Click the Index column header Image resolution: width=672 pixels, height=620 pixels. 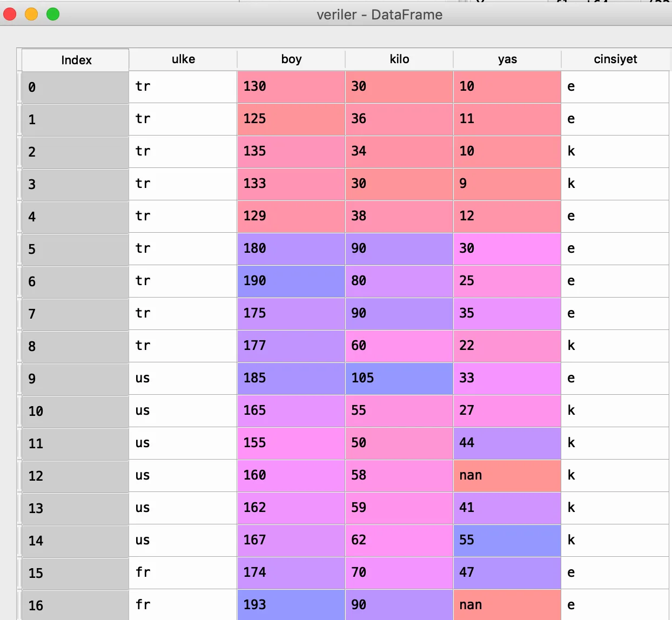75,60
